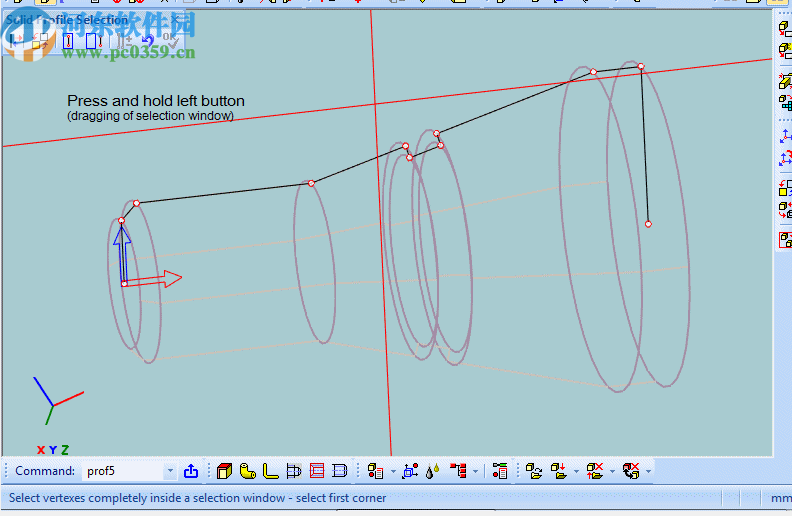This screenshot has width=792, height=516.
Task: Click the open solids folder icon
Action: pos(534,471)
